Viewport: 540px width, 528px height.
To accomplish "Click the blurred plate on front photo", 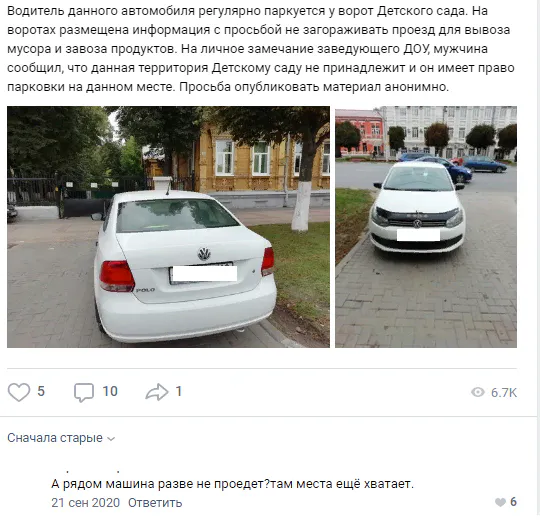I will tap(418, 235).
